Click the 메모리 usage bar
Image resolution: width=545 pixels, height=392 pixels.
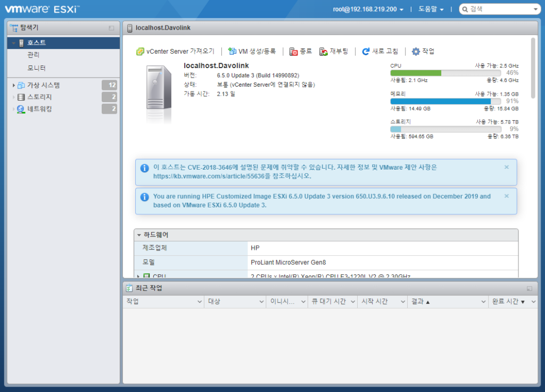coord(445,102)
